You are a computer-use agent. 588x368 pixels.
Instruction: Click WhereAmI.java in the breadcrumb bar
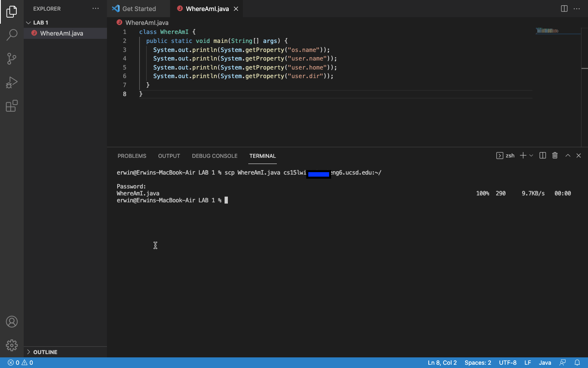point(147,23)
